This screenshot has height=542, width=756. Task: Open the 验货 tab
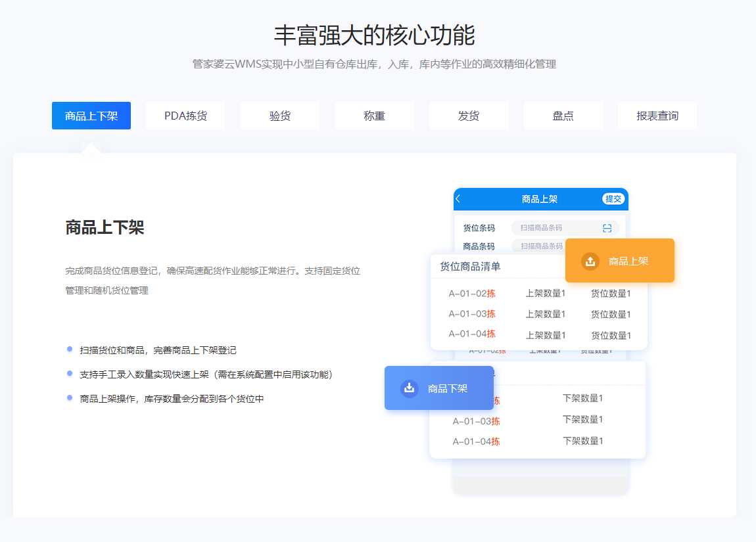point(279,116)
